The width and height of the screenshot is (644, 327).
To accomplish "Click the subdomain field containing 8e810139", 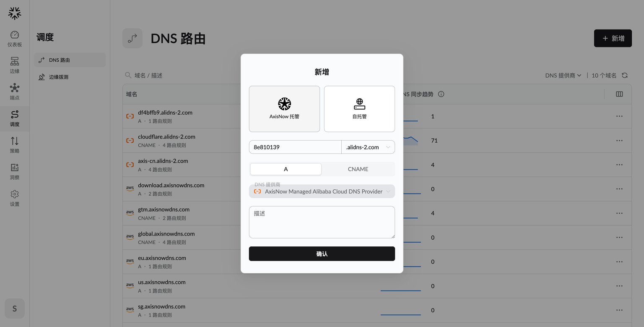I will point(295,147).
